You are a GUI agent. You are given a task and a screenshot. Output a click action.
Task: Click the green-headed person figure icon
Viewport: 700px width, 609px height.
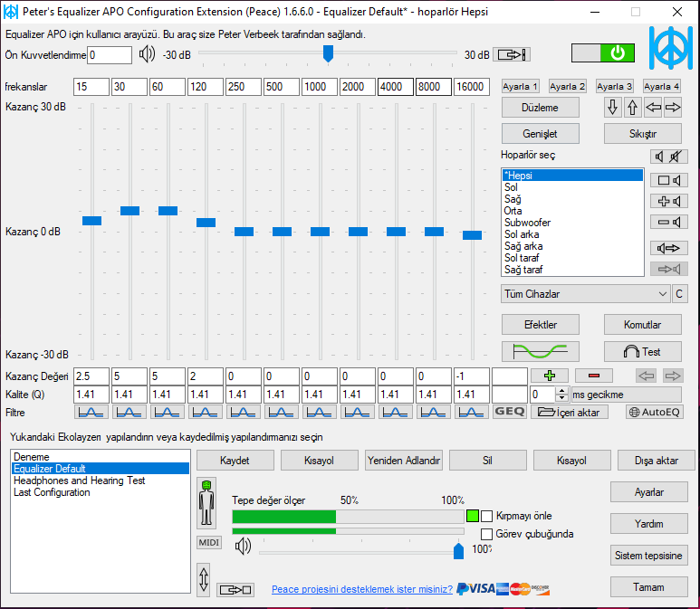click(206, 503)
